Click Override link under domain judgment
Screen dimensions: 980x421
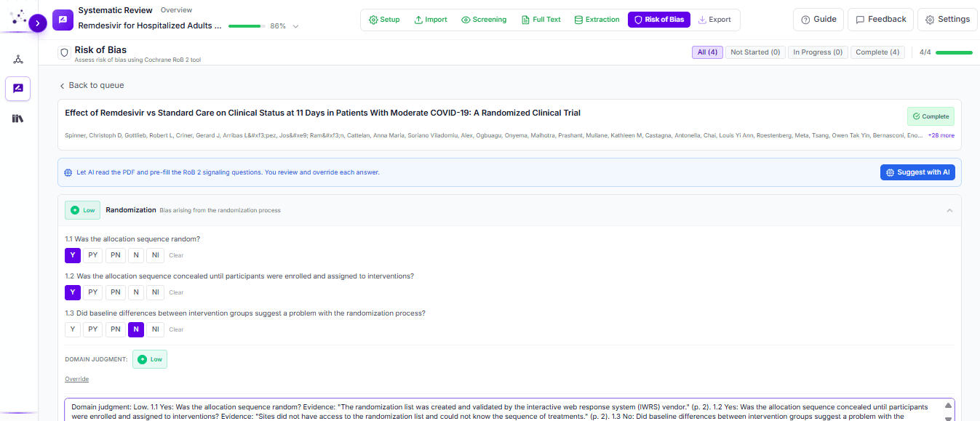click(x=76, y=379)
